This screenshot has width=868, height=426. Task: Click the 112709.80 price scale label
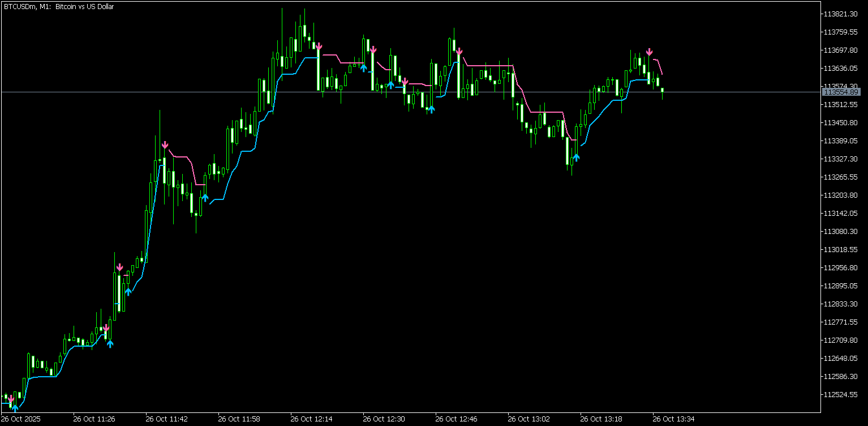coord(841,340)
